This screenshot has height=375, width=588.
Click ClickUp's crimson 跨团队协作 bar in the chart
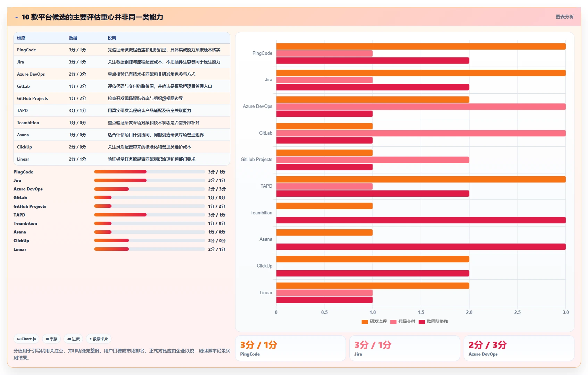[x=373, y=273]
